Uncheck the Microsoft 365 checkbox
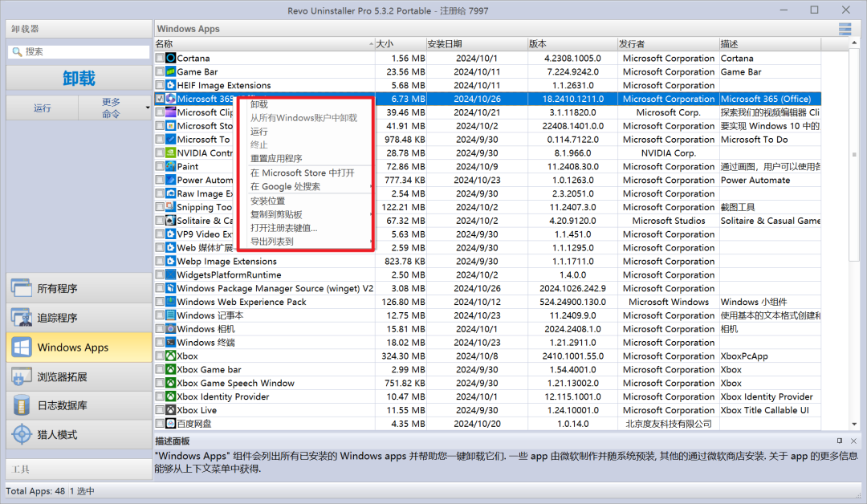This screenshot has width=867, height=504. (x=160, y=99)
